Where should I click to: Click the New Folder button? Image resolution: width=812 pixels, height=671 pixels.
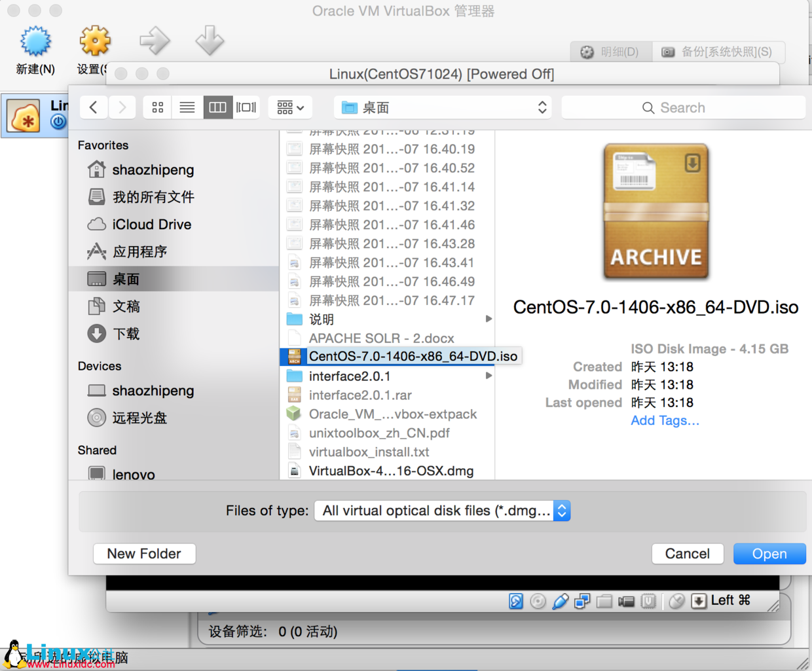pyautogui.click(x=144, y=554)
